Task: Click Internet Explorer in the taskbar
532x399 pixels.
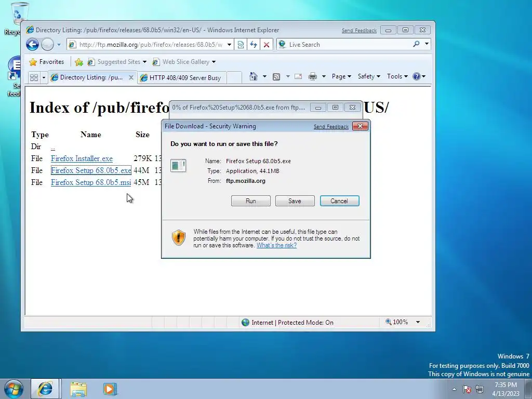Action: (46, 389)
